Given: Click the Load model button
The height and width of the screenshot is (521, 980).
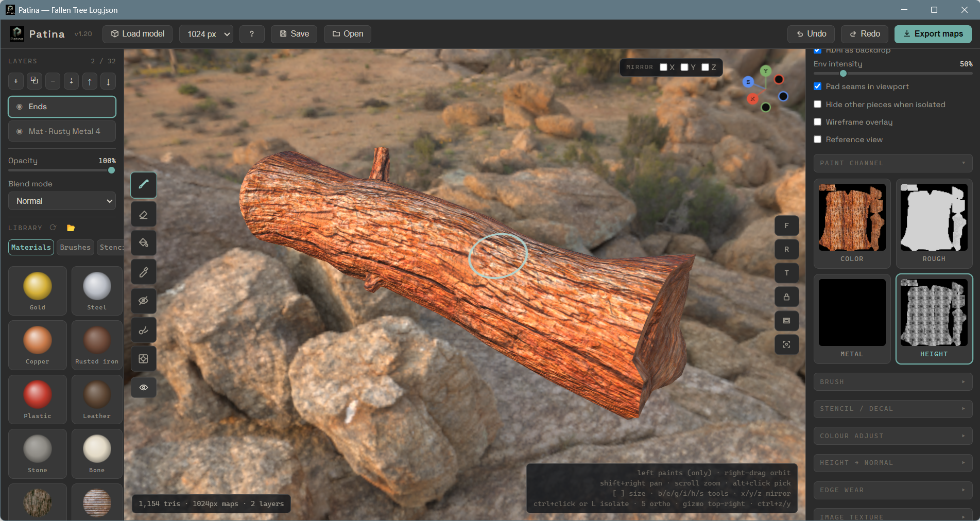Looking at the screenshot, I should (137, 34).
